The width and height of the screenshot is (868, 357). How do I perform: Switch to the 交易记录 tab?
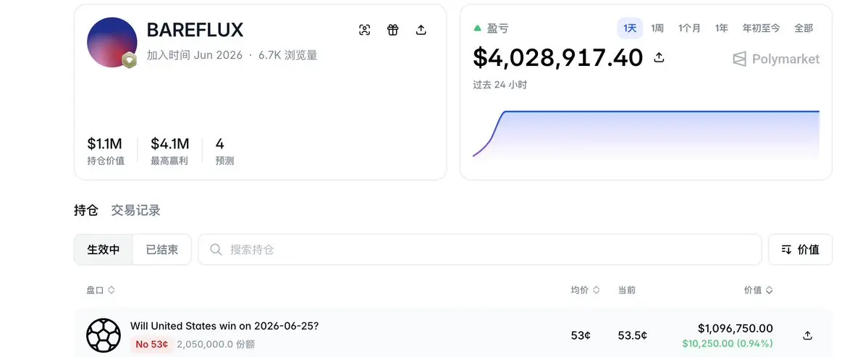coord(135,210)
